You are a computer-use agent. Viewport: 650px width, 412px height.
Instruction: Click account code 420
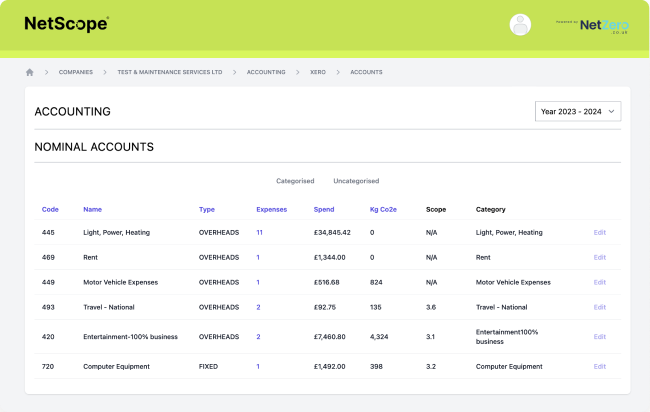[x=48, y=337]
